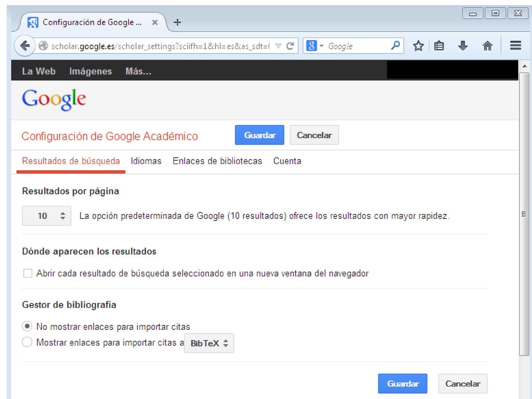Maximize the browser window

pyautogui.click(x=495, y=13)
